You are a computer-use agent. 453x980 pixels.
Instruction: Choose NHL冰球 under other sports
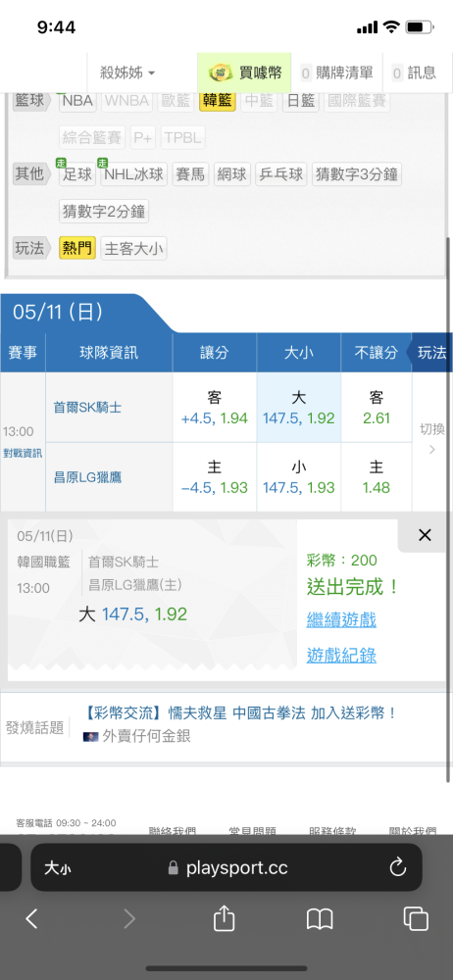(133, 174)
